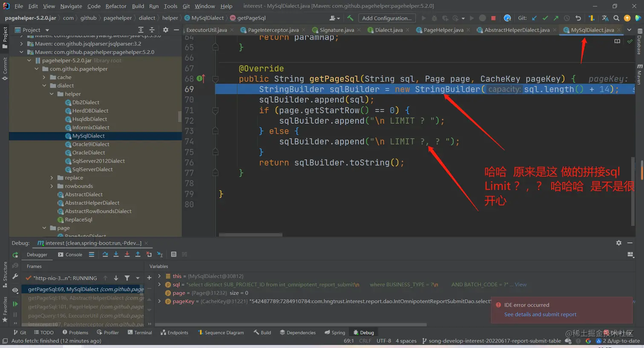This screenshot has height=348, width=644.
Task: Select OracleDialect in project tree
Action: 89,153
